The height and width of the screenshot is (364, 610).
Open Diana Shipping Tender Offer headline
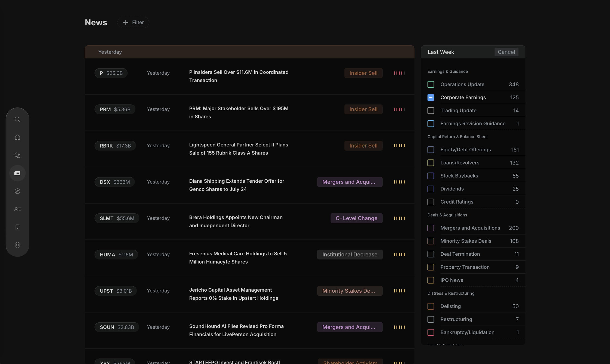click(237, 185)
